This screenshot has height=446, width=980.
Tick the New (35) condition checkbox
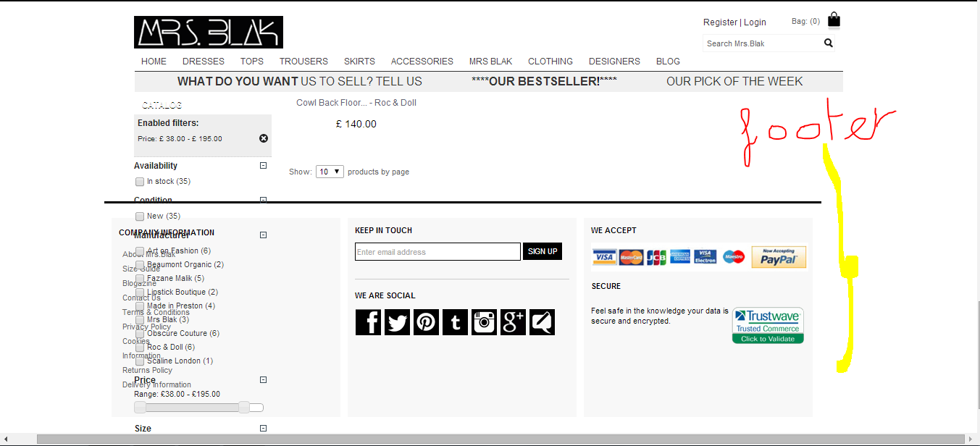click(x=140, y=216)
